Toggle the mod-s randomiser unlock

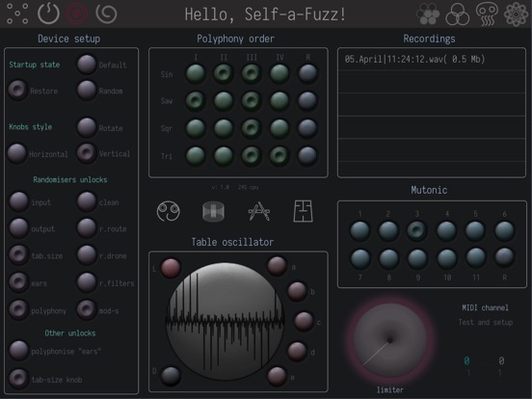87,309
